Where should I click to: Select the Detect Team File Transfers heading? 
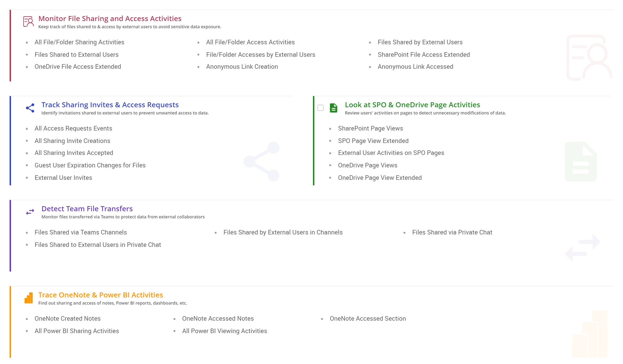87,209
